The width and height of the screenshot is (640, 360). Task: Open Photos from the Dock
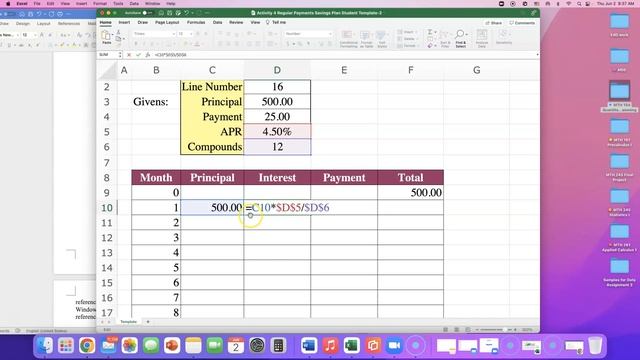(129, 346)
